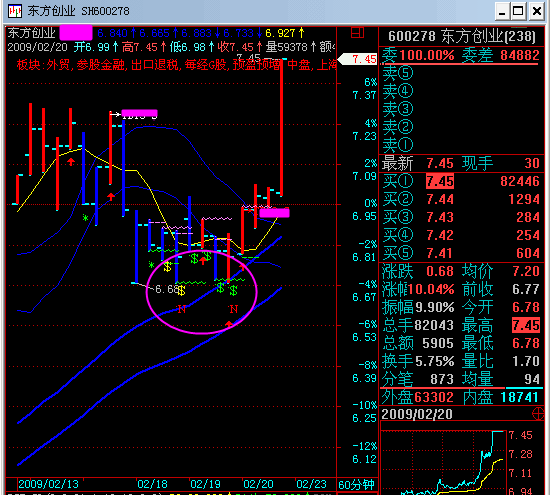Click the 7.28 label on mini chart axis
The width and height of the screenshot is (550, 495).
point(521,454)
